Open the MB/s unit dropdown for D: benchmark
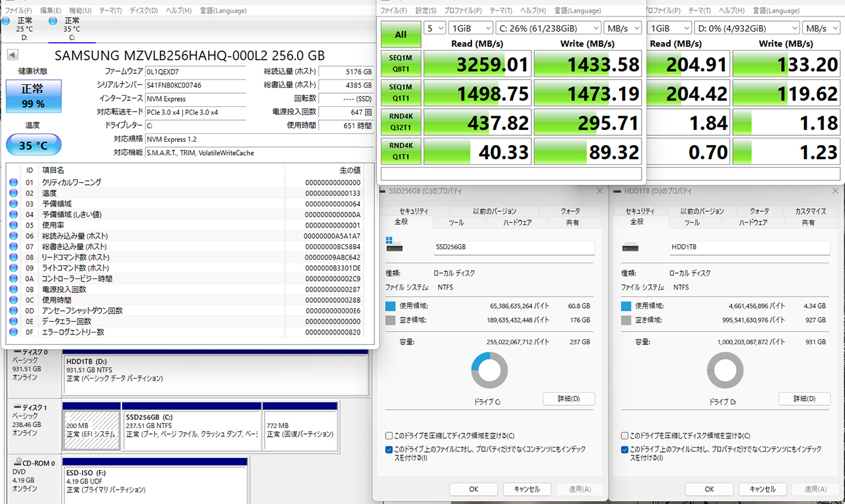The width and height of the screenshot is (845, 504). click(x=821, y=28)
